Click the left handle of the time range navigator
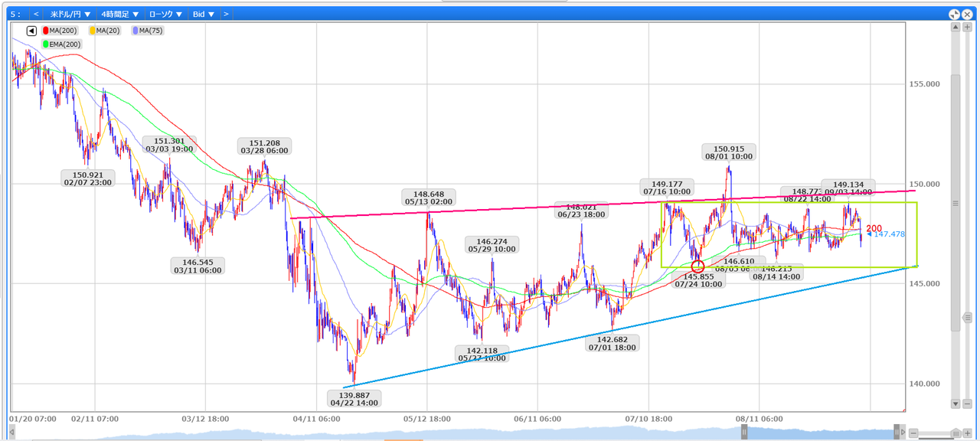The height and width of the screenshot is (441, 980). coord(743,433)
